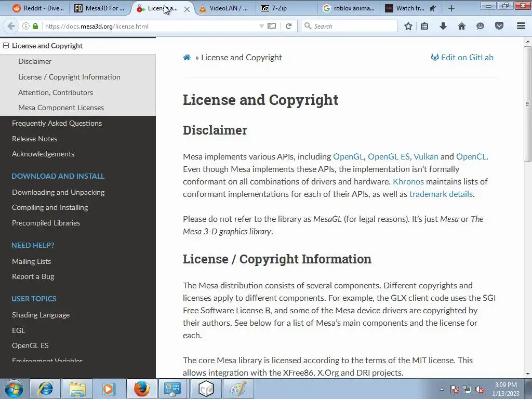Viewport: 532px width, 399px height.
Task: Open the Firefox hamburger menu
Action: pyautogui.click(x=521, y=26)
